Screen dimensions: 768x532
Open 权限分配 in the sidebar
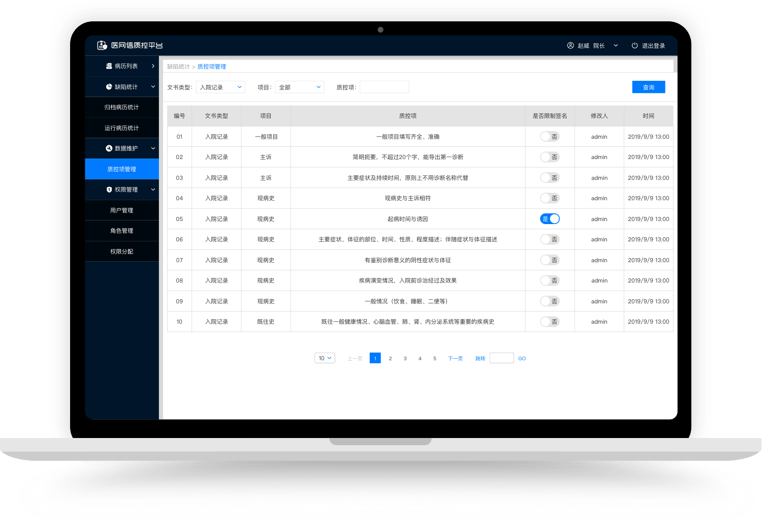click(x=122, y=252)
